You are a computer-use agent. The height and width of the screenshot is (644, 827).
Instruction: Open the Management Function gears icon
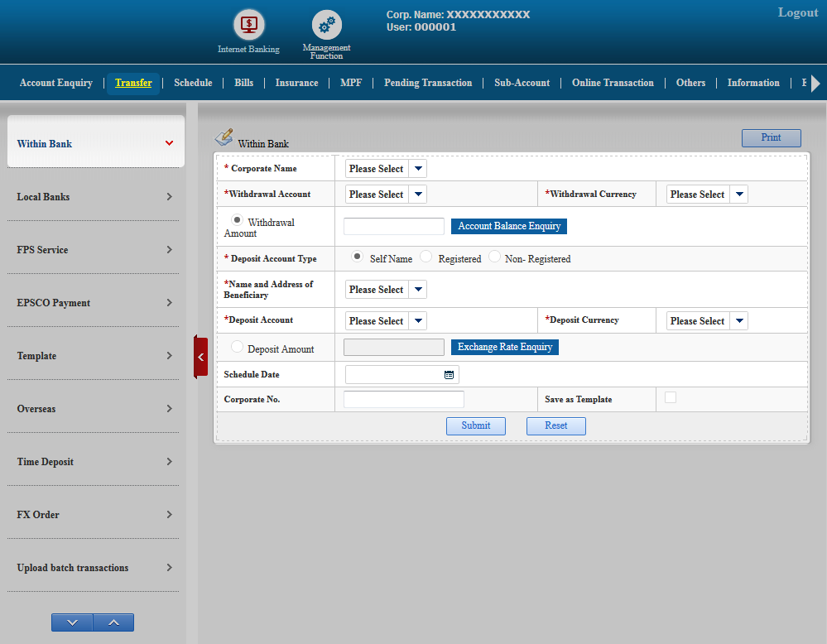[x=326, y=25]
